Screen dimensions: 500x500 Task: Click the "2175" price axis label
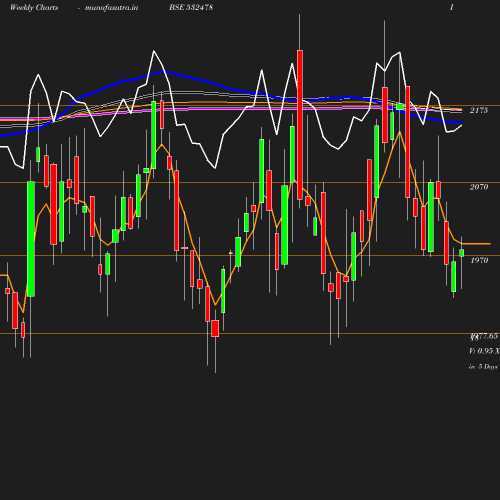coord(479,110)
